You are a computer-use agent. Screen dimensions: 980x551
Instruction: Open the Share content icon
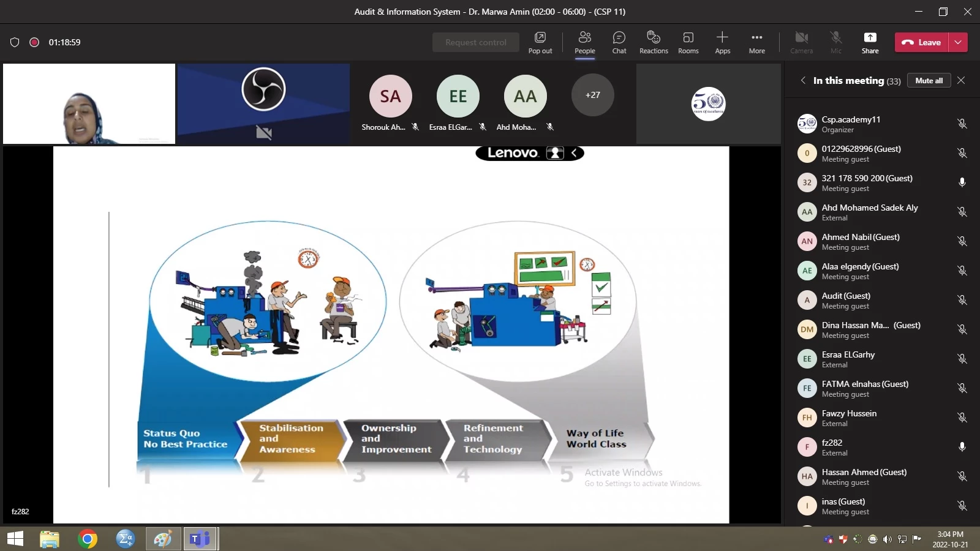[x=870, y=42]
